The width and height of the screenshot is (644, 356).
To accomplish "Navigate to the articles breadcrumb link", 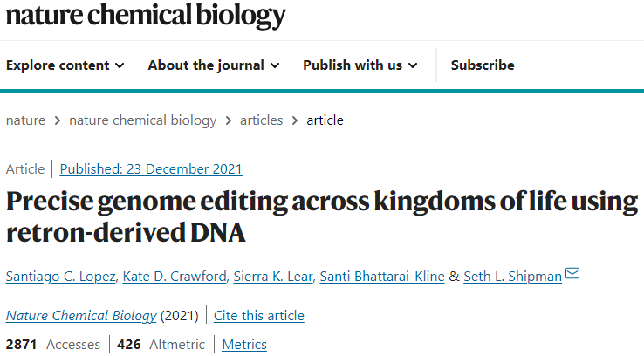I will tap(261, 120).
